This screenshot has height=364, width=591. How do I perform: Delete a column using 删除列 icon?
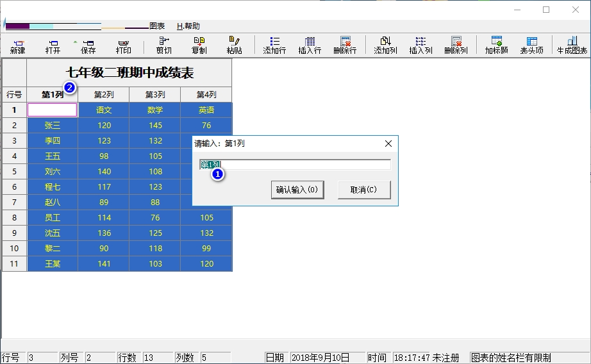click(456, 45)
